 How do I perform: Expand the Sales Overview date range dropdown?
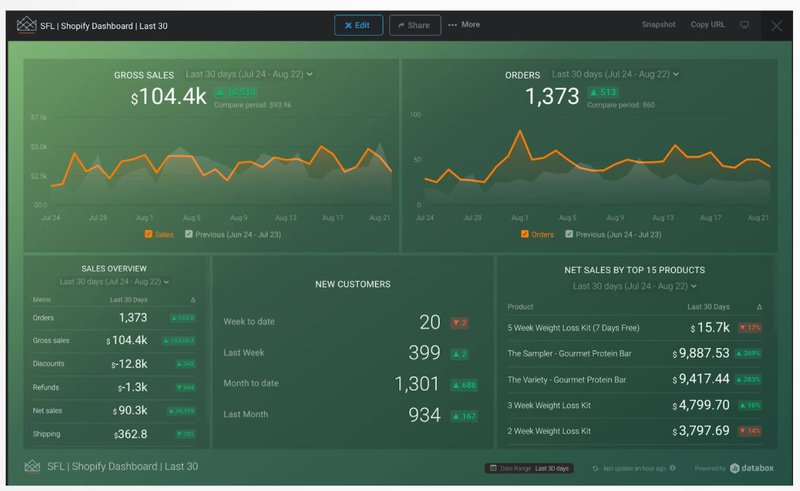coord(114,282)
